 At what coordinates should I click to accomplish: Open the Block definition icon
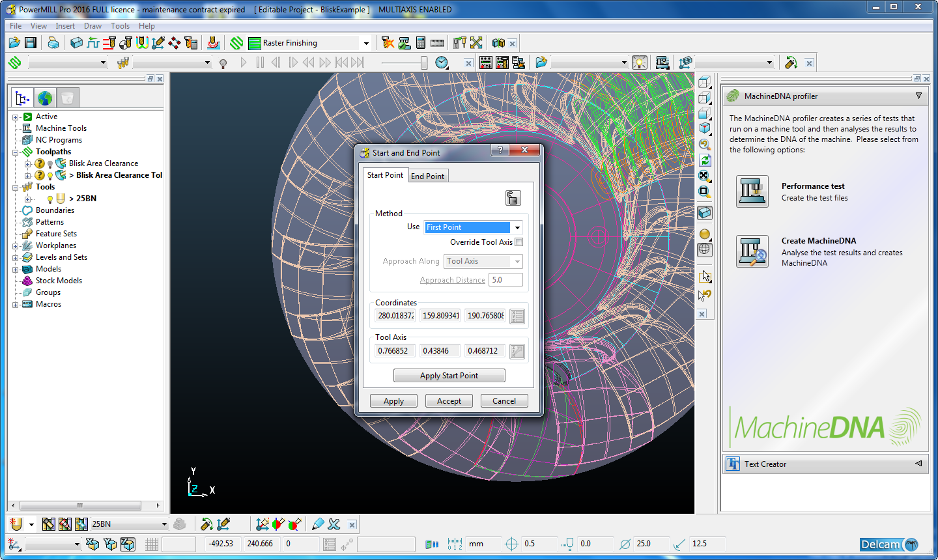(76, 43)
